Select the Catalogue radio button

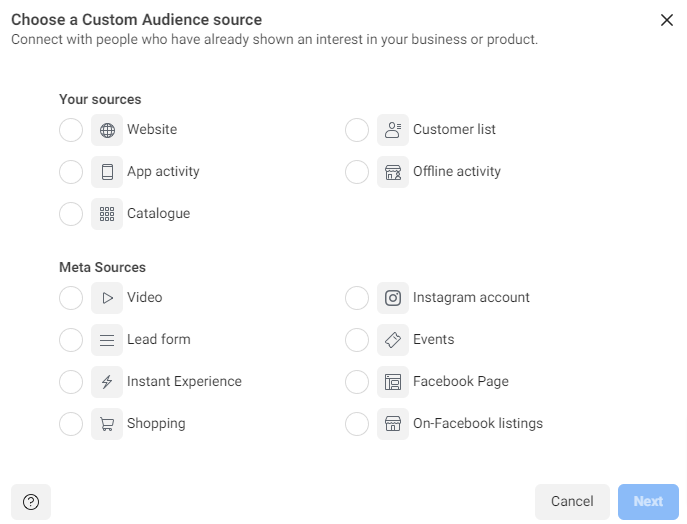click(71, 214)
